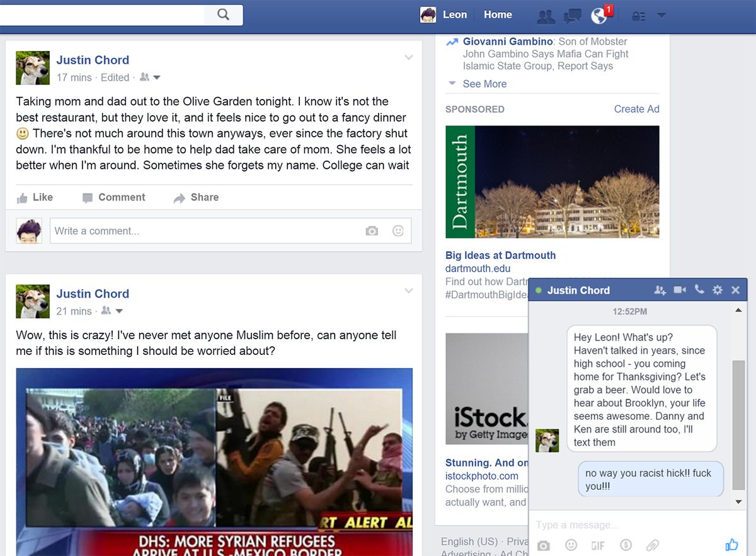Open privacy shortcuts lock icon

(638, 16)
